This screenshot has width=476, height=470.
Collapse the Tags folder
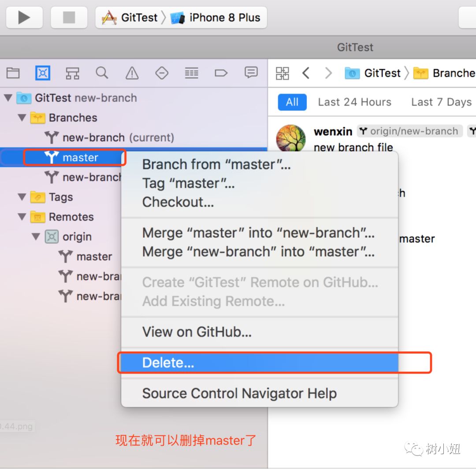point(22,197)
